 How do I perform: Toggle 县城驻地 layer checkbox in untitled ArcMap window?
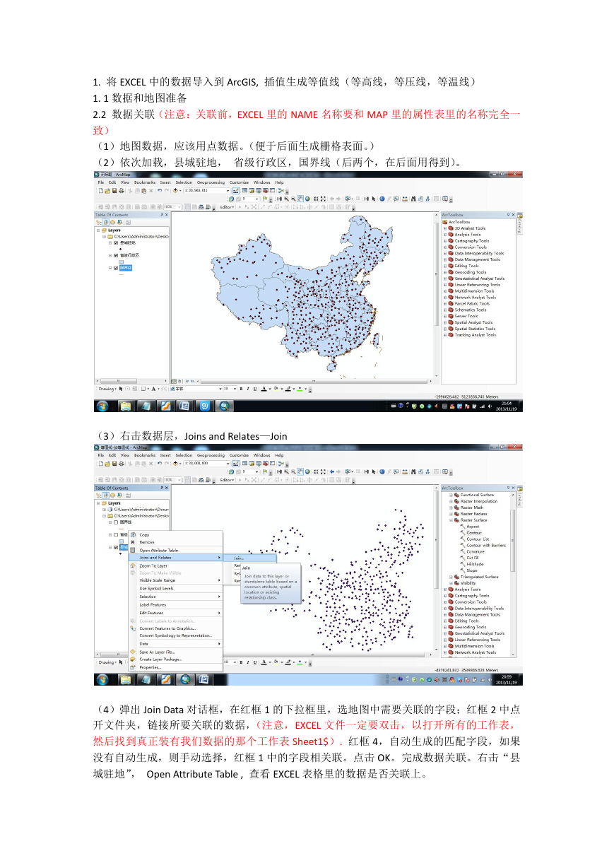[x=116, y=242]
